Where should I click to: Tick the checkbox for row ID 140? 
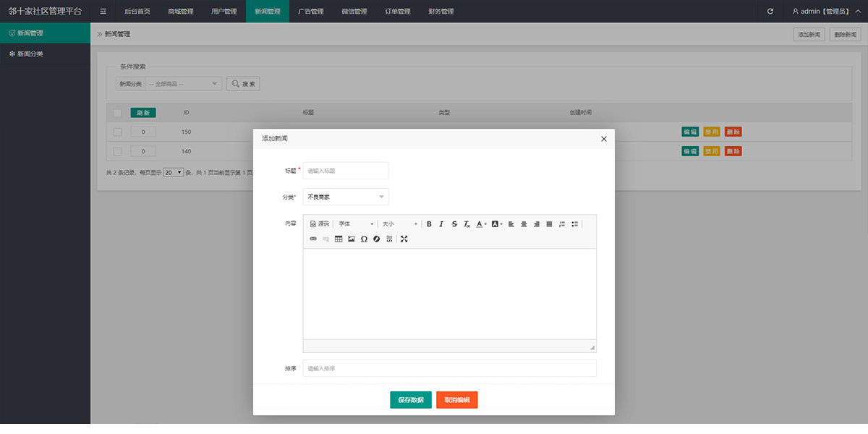117,151
